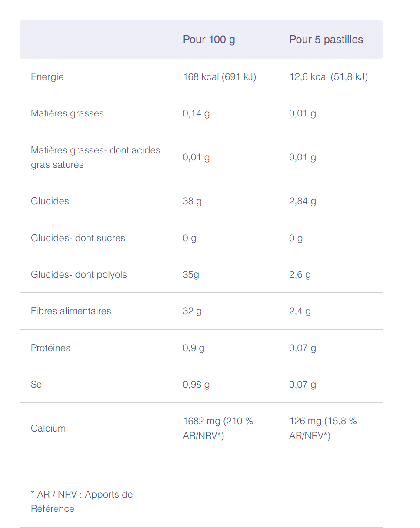Click the 2,84 g glucides value
This screenshot has width=420, height=528.
[x=303, y=201]
